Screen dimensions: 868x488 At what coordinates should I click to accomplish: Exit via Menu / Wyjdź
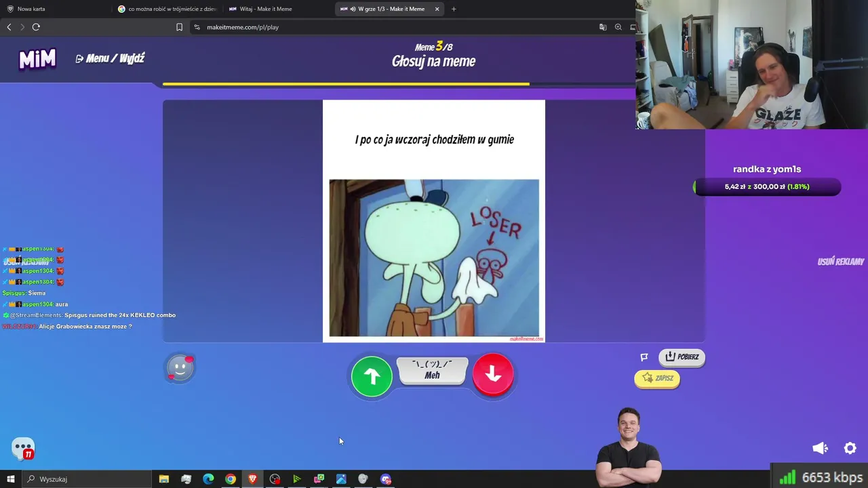[110, 59]
